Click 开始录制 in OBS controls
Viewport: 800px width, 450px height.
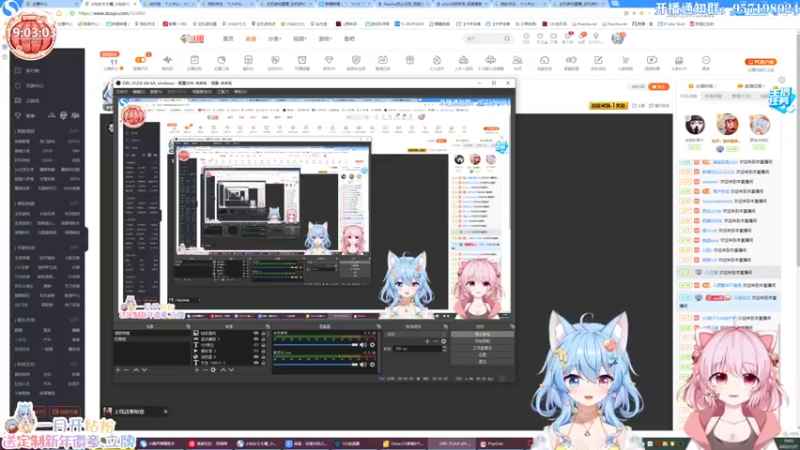[x=482, y=341]
